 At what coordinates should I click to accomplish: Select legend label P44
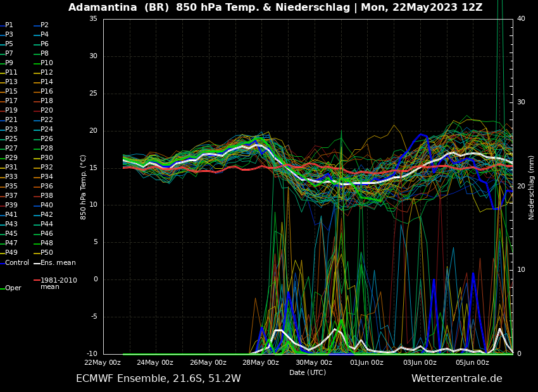43,224
